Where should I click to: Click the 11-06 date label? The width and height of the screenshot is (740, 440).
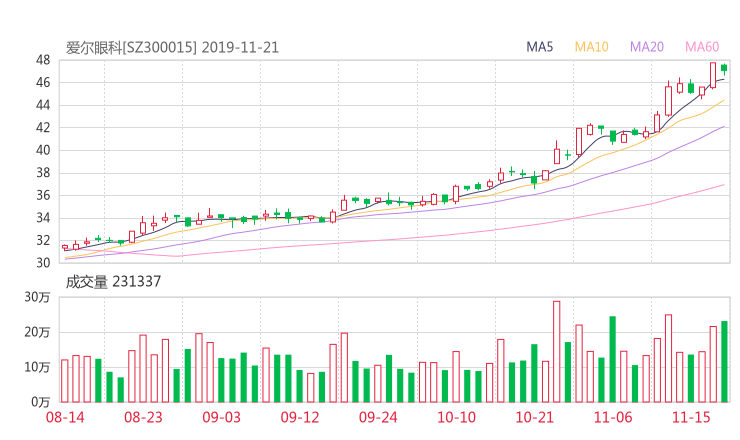(x=613, y=417)
